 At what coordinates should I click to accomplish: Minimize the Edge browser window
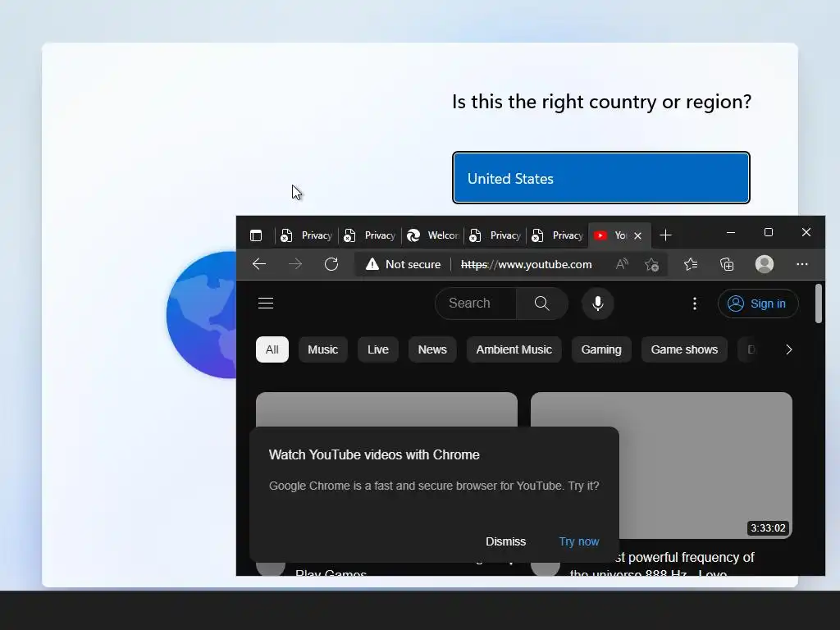(731, 232)
